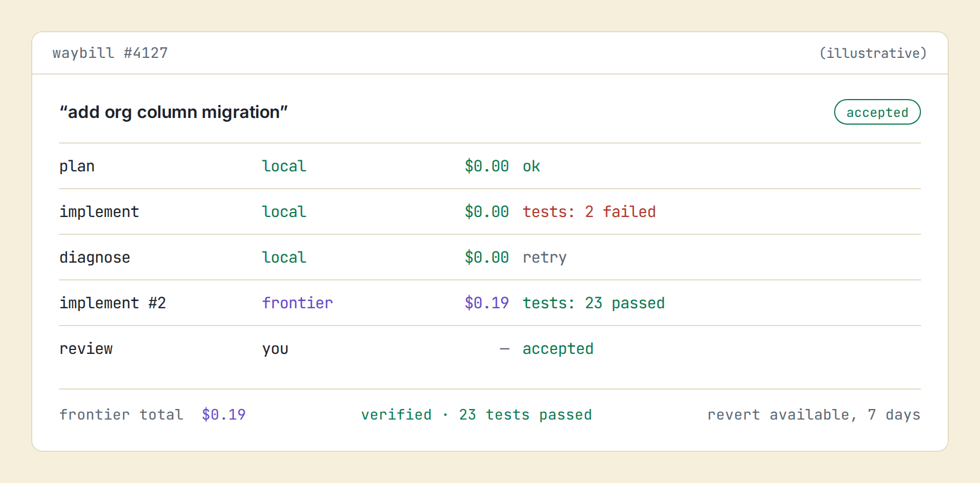Click the accepted status badge
Image resolution: width=980 pixels, height=483 pixels.
coord(877,112)
